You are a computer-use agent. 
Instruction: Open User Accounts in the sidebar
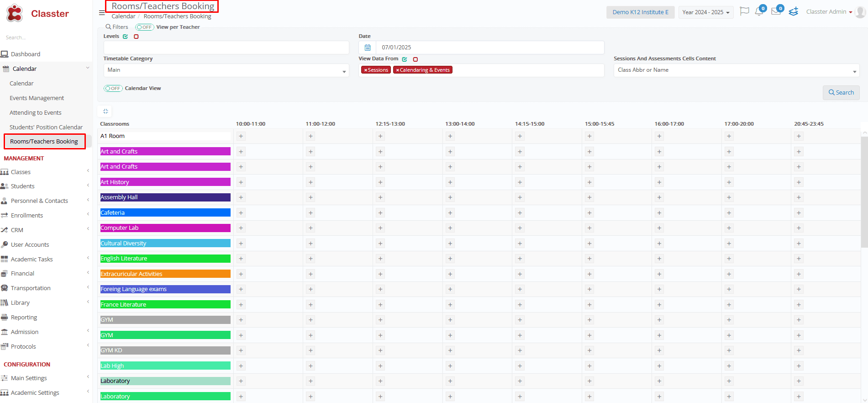click(30, 244)
